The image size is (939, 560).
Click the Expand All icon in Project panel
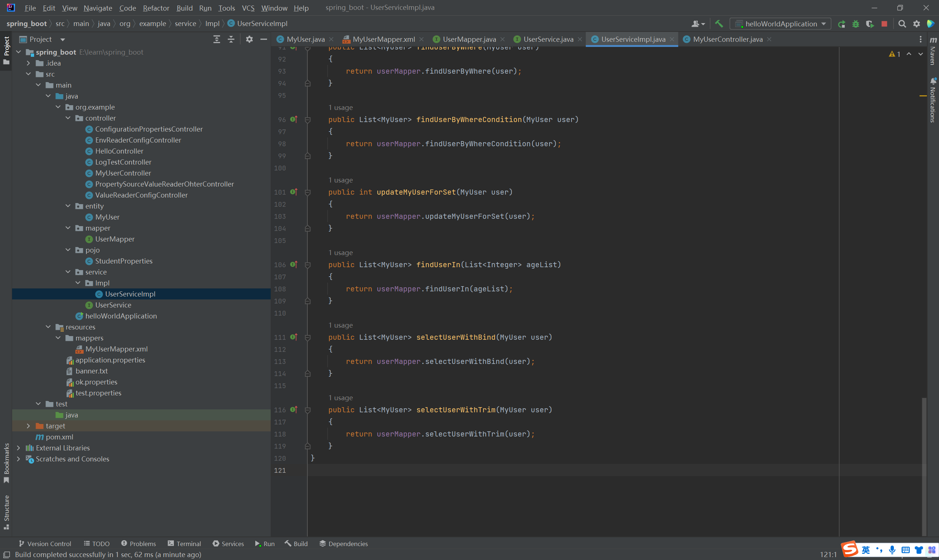217,39
